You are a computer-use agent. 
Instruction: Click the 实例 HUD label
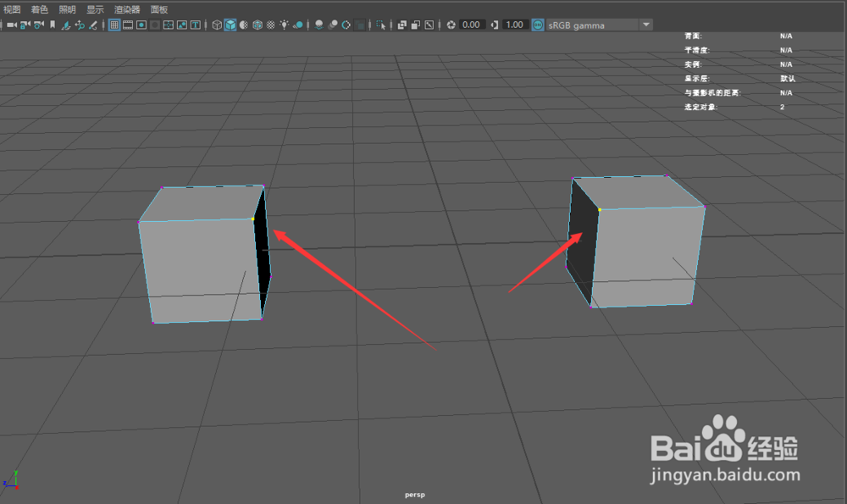tap(693, 64)
